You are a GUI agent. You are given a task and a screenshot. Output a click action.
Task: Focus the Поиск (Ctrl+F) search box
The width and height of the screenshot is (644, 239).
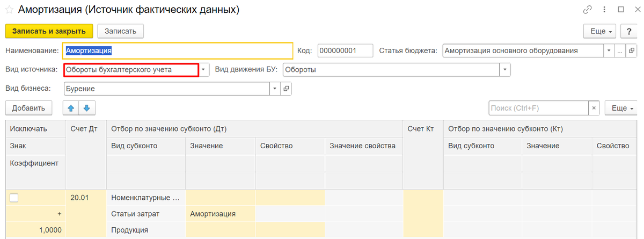click(538, 108)
